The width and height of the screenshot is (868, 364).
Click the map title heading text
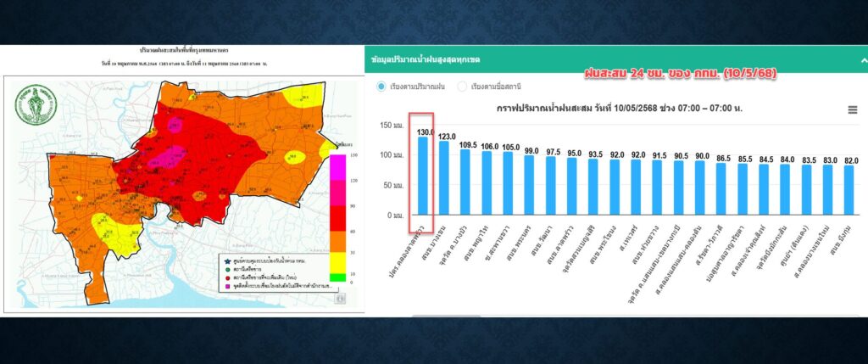[181, 53]
